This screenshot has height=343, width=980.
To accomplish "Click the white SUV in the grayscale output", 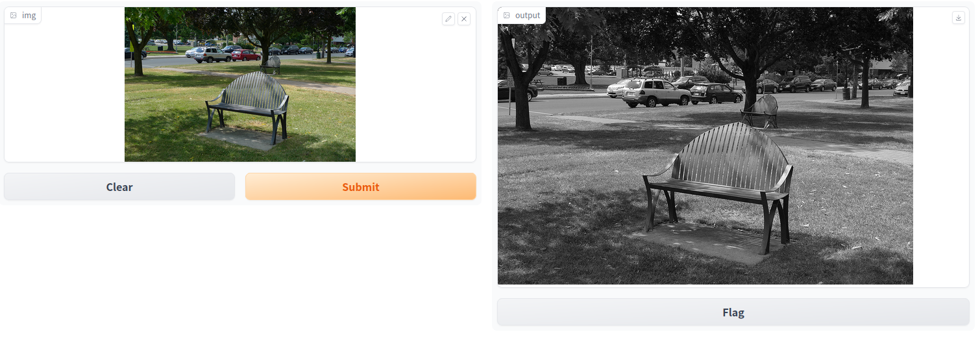I will (655, 93).
